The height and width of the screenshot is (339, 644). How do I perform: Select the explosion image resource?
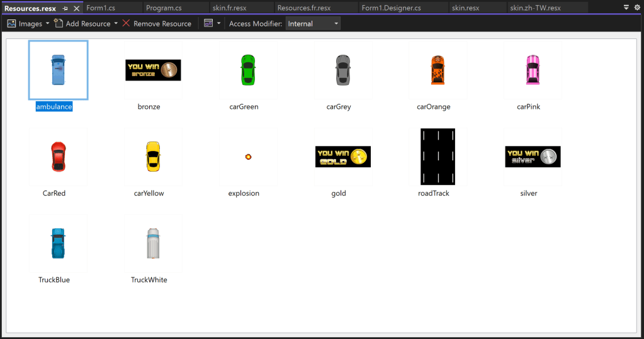[248, 156]
